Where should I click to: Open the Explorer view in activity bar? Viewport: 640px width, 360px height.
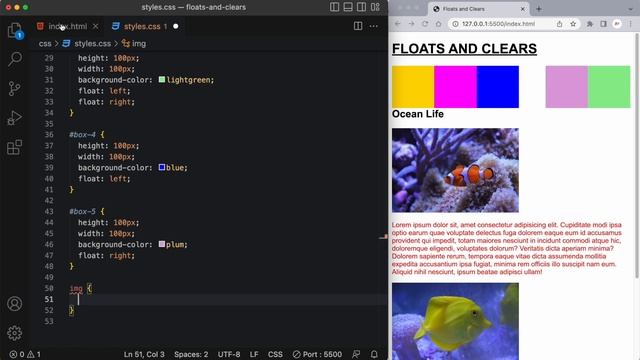(15, 30)
